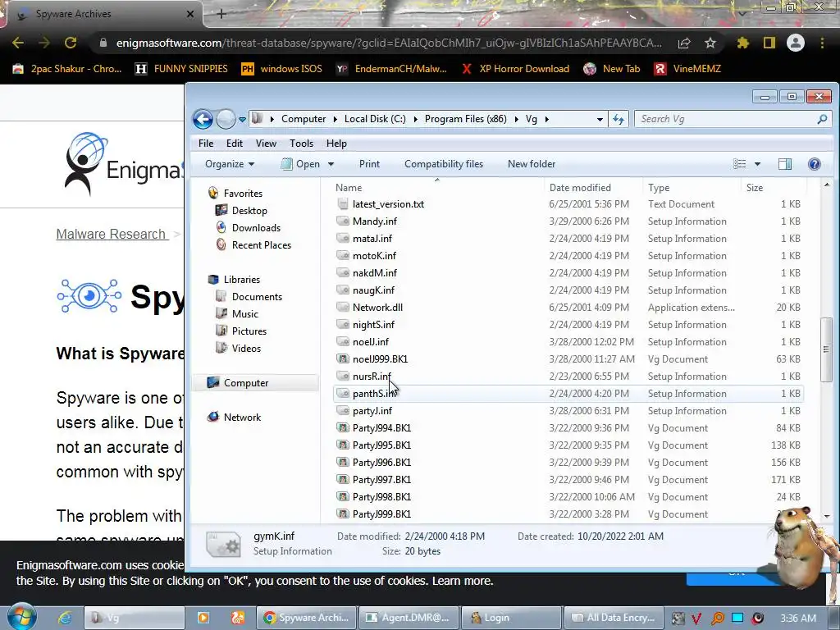Open Chrome profile avatar icon

796,43
